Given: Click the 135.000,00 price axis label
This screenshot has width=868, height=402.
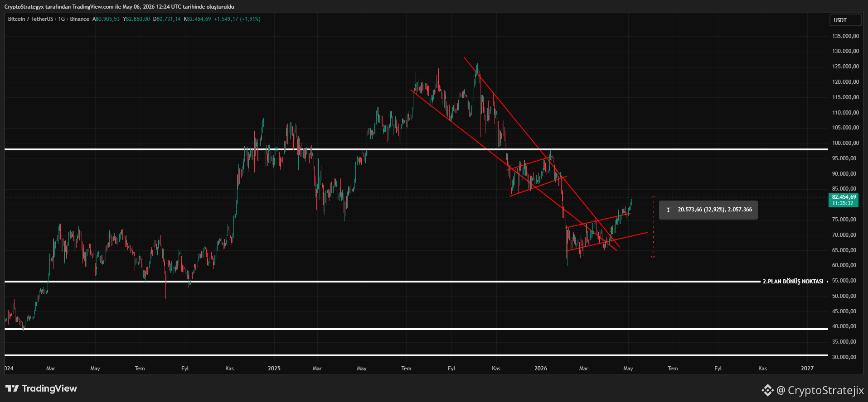Looking at the screenshot, I should pyautogui.click(x=845, y=36).
